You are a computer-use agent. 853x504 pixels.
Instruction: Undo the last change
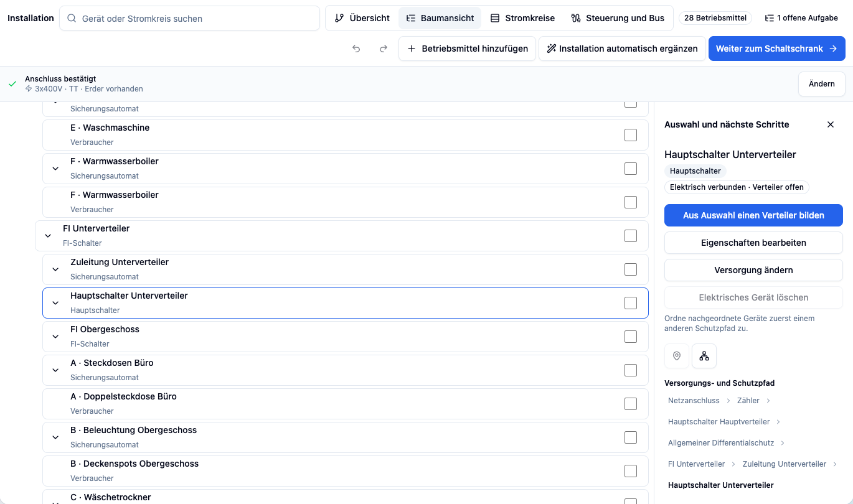pyautogui.click(x=356, y=49)
